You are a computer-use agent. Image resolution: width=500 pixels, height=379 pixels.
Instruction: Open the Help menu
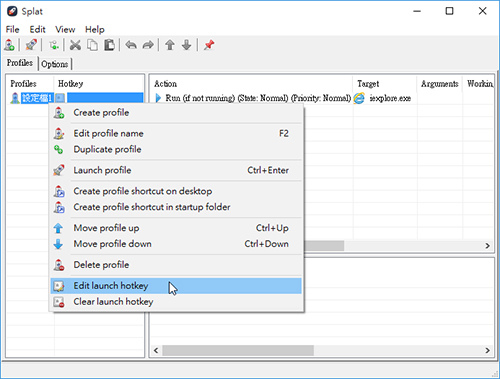pyautogui.click(x=95, y=29)
